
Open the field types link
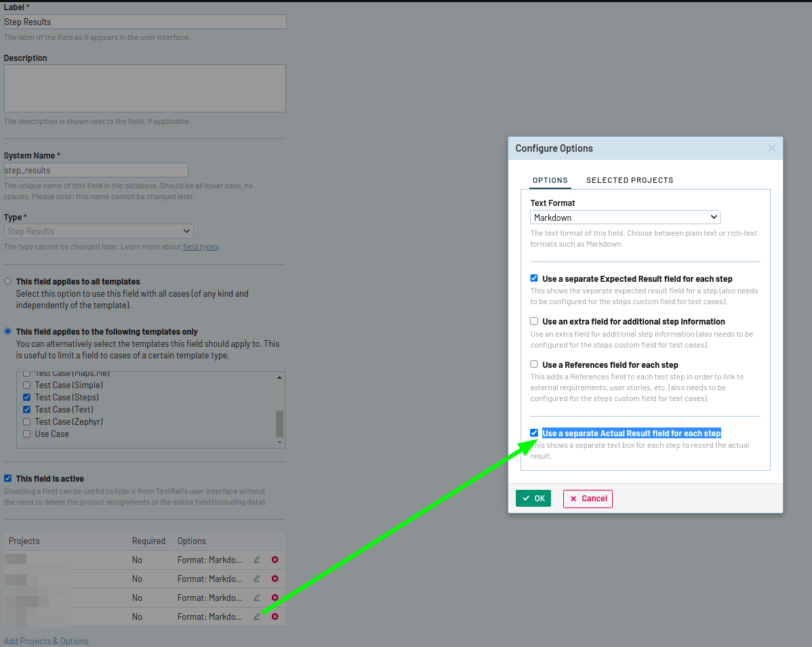click(x=201, y=247)
